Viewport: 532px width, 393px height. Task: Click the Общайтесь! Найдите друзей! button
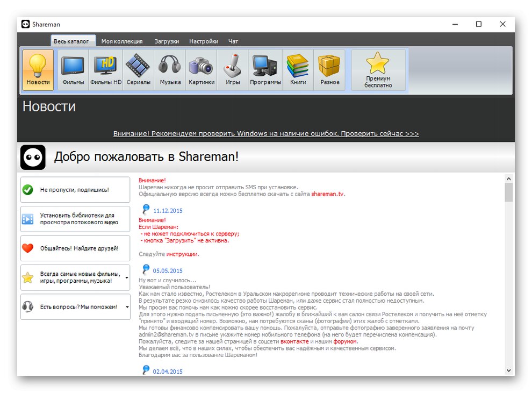tap(75, 248)
